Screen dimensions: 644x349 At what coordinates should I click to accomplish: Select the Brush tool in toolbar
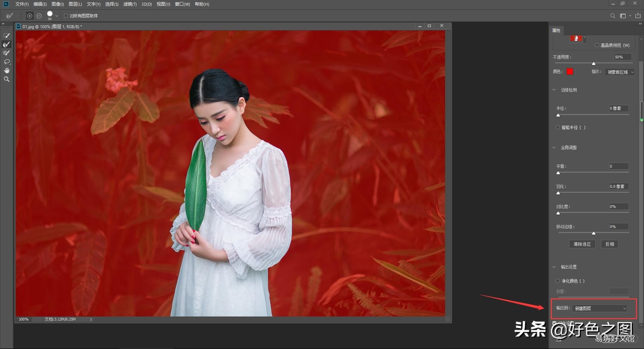[x=6, y=53]
